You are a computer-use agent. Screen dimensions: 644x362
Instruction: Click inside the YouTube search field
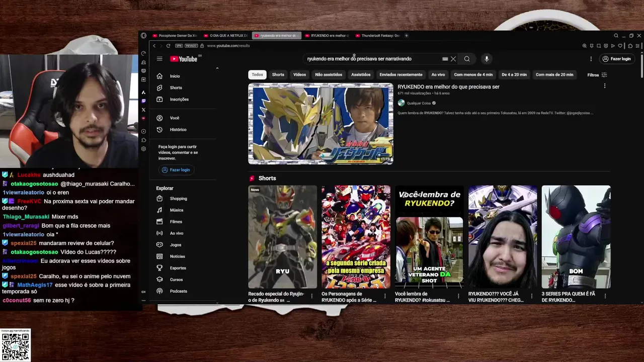coord(372,59)
